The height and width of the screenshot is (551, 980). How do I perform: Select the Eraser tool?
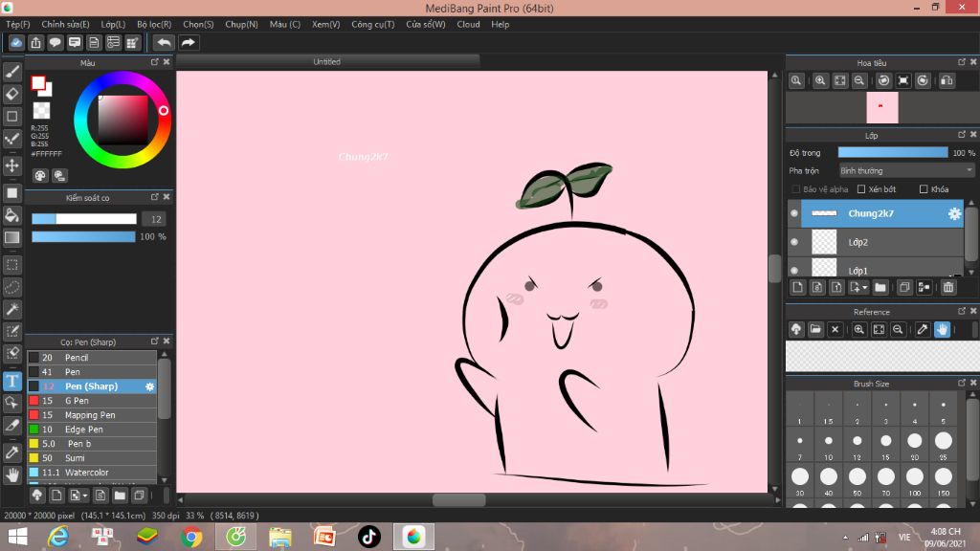[11, 95]
